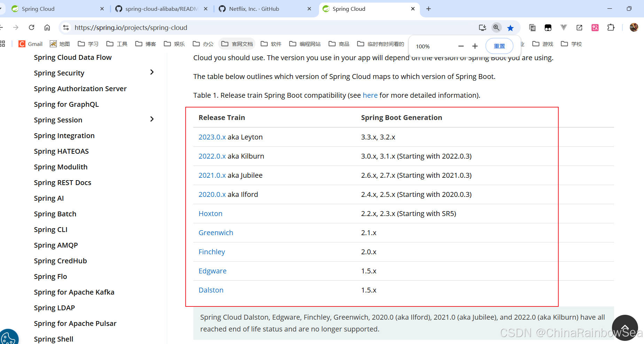Click the install app icon in address bar
This screenshot has height=344, width=644.
[482, 27]
